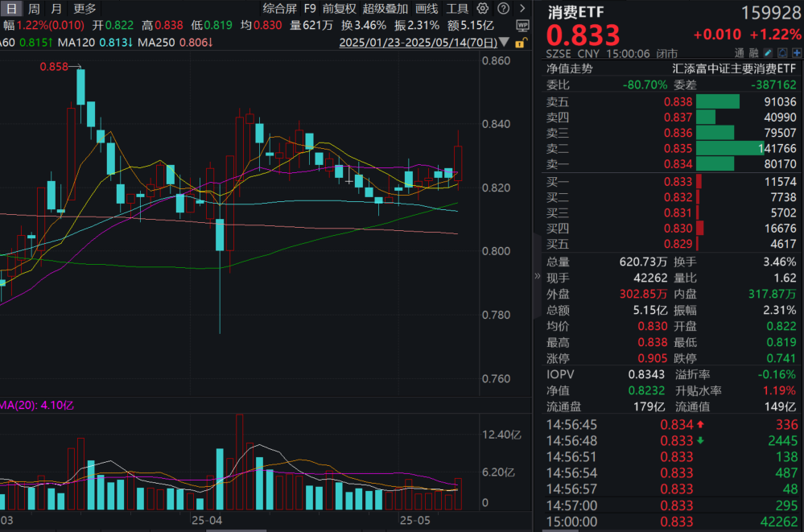Open the settings gear icon

[482, 8]
